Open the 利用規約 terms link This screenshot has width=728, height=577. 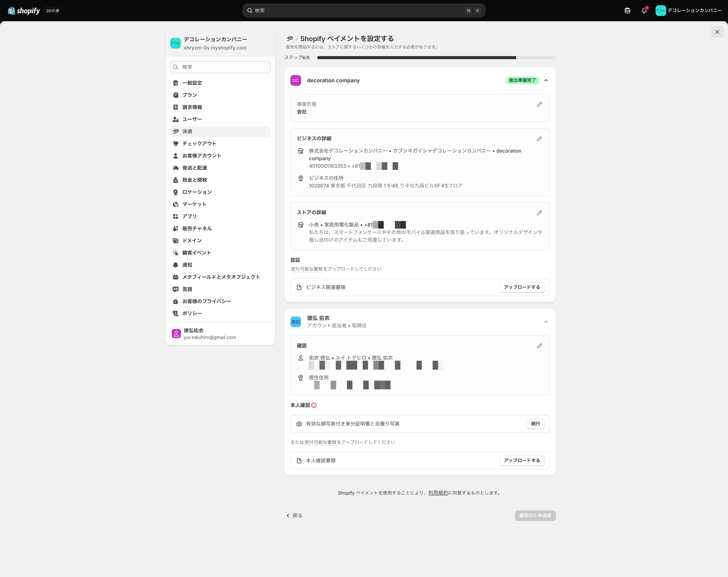(x=438, y=493)
